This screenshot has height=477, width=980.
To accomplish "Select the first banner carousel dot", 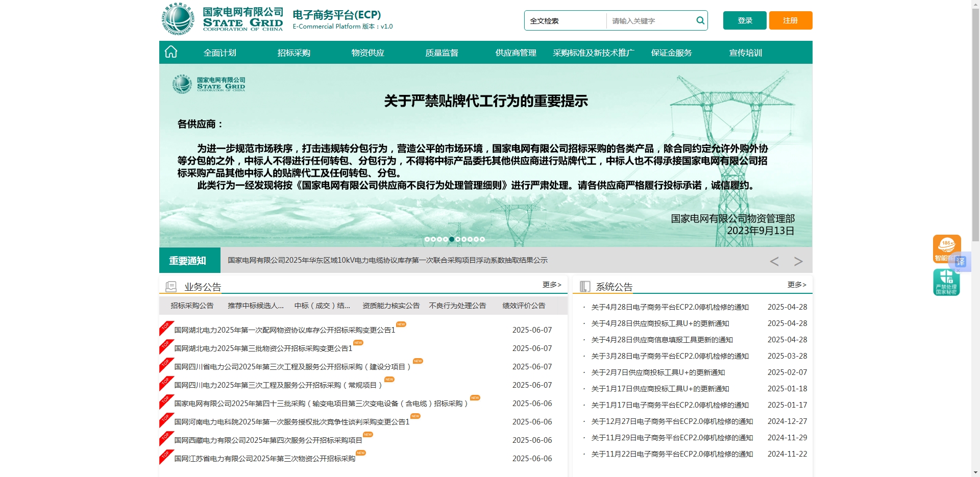I will click(x=427, y=239).
